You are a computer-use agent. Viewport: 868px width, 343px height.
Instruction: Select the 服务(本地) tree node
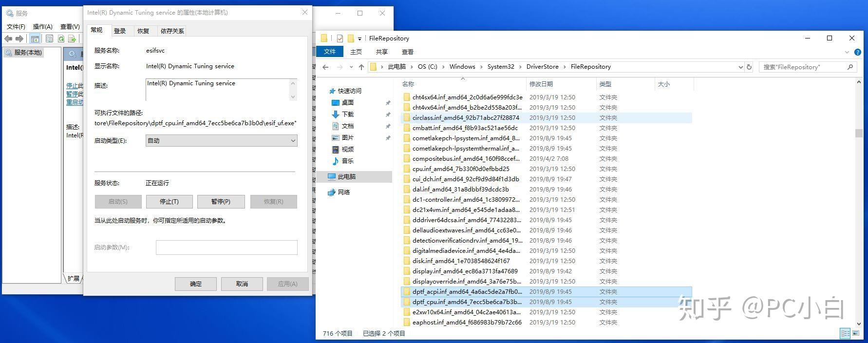coord(24,52)
